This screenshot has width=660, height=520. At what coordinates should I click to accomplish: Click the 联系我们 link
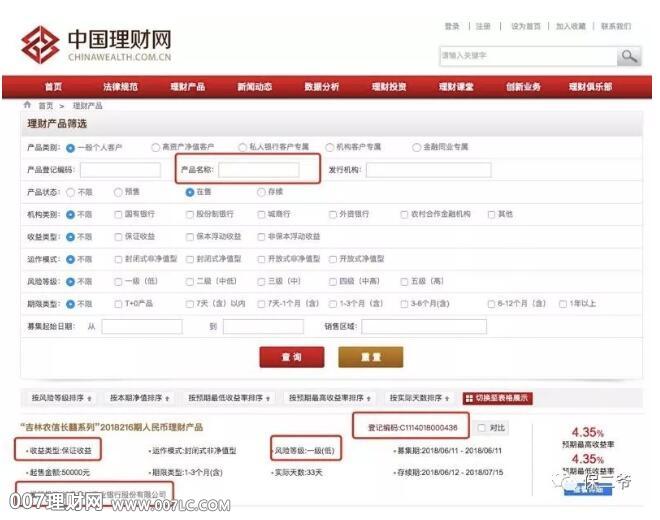pos(616,26)
